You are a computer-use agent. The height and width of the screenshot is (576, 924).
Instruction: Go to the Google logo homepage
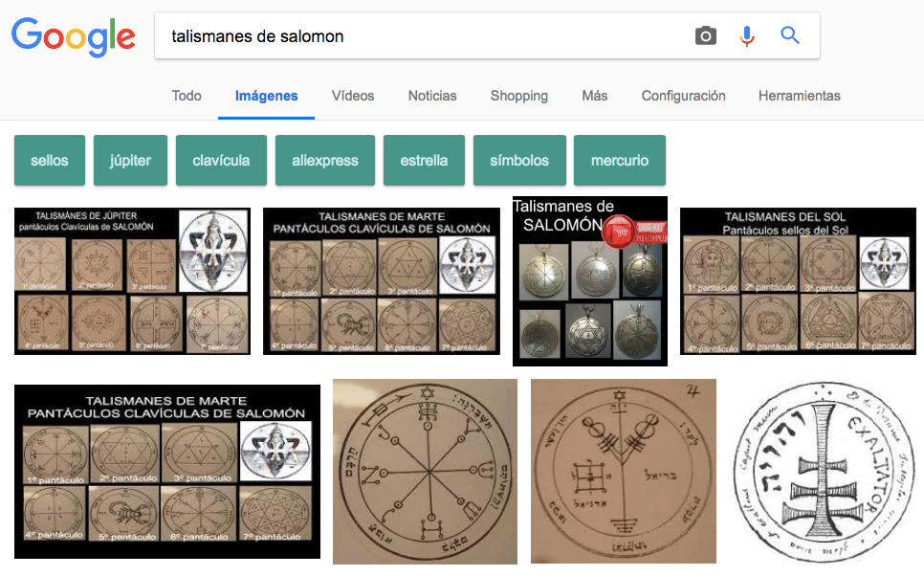coord(73,36)
